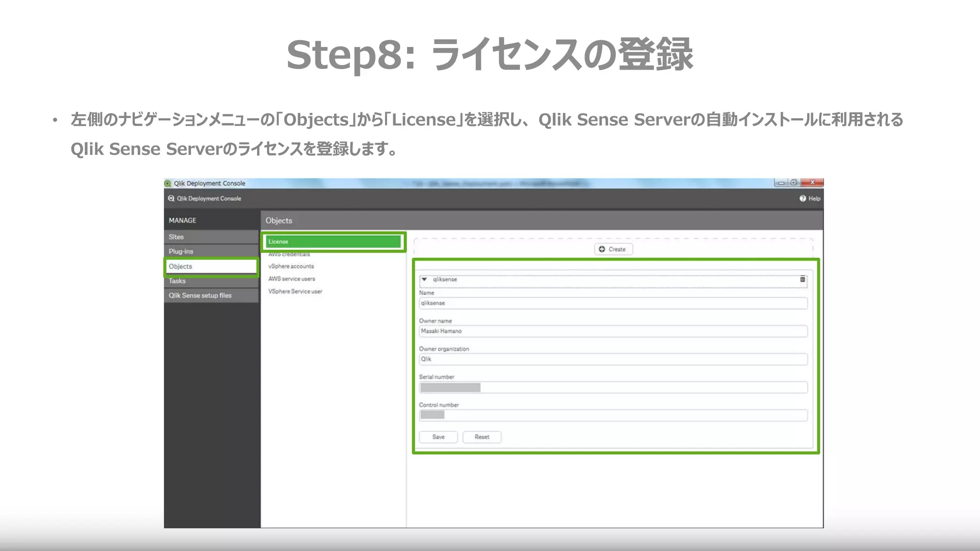Click the Name input field
Screen dimensions: 980x551
[613, 303]
